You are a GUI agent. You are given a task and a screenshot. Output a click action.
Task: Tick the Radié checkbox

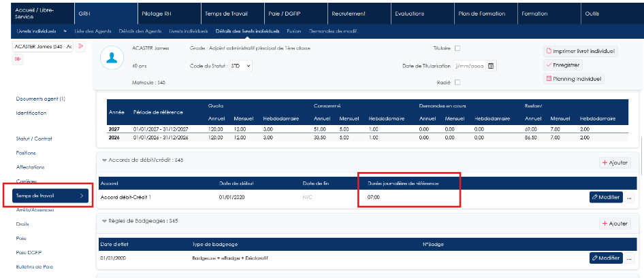click(457, 82)
